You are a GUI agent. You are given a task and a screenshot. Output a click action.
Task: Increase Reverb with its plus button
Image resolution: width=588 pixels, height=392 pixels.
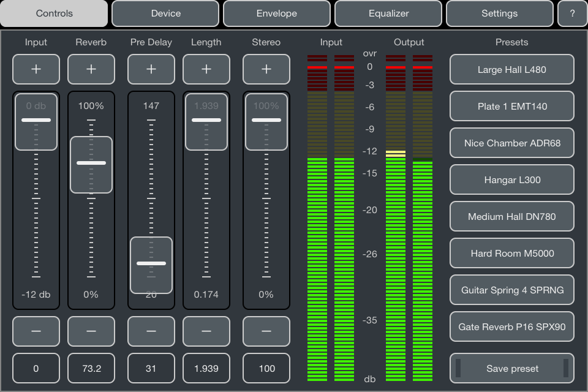coord(91,69)
